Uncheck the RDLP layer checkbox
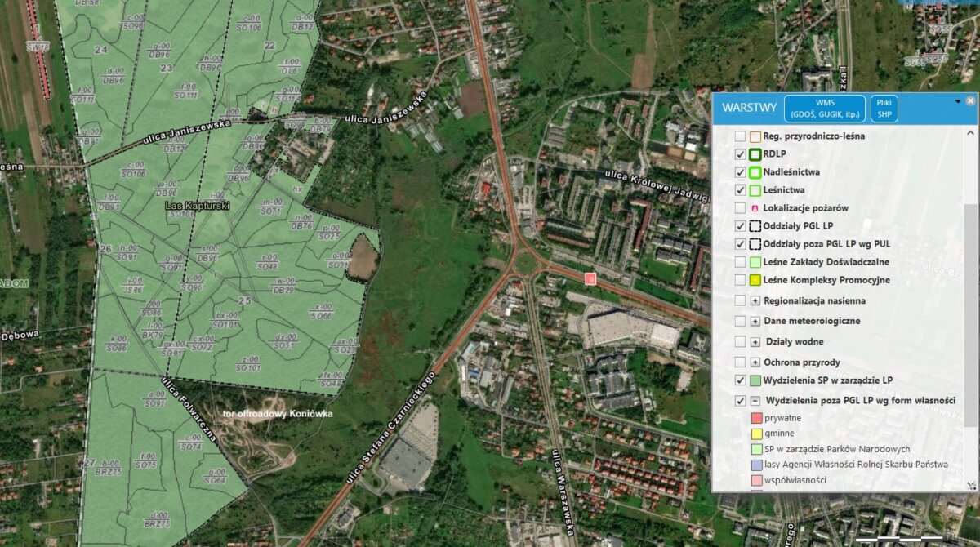Image resolution: width=980 pixels, height=547 pixels. [740, 154]
